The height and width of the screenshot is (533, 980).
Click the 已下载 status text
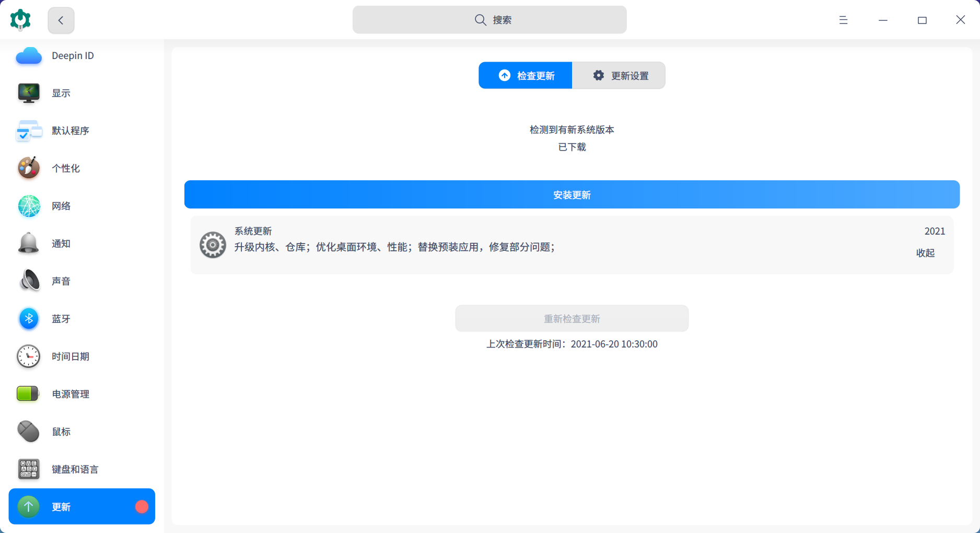(572, 147)
